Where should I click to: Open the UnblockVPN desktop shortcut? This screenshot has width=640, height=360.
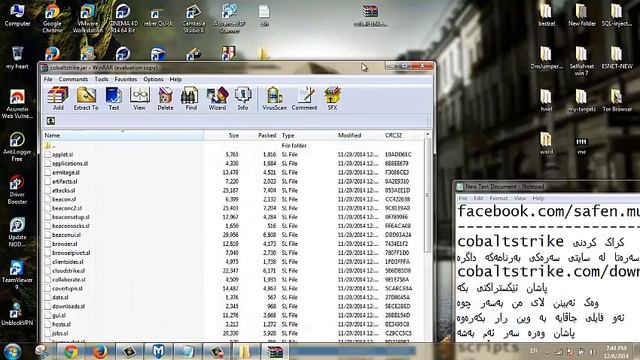coord(17,314)
